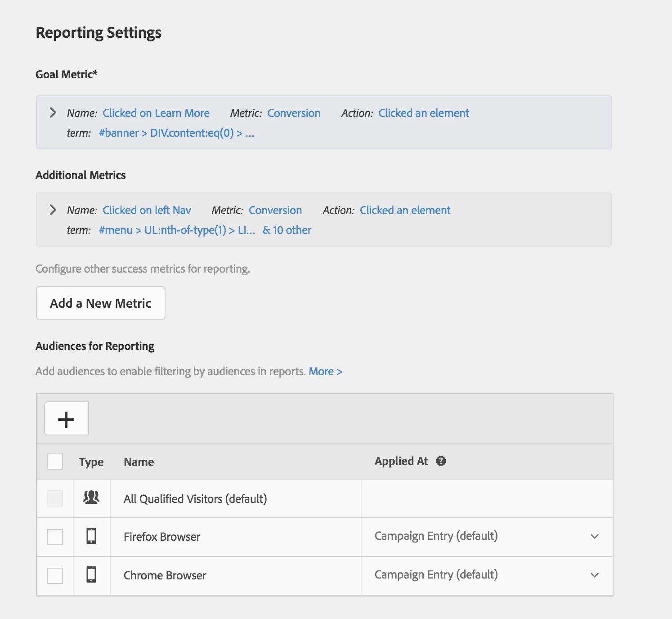Click the Clicked on Learn More name link
The image size is (672, 619).
[x=156, y=113]
